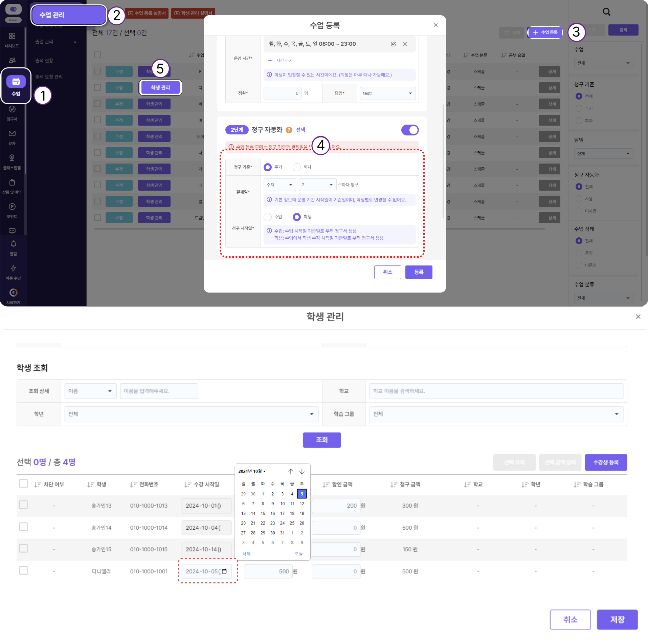Click 오늘 in the calendar popup
The height and width of the screenshot is (644, 648).
pos(298,554)
